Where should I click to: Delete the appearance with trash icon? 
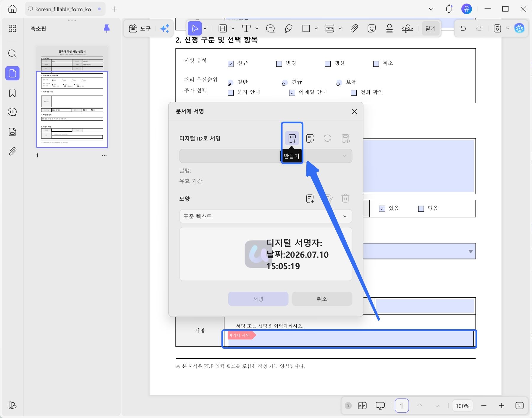(x=345, y=198)
